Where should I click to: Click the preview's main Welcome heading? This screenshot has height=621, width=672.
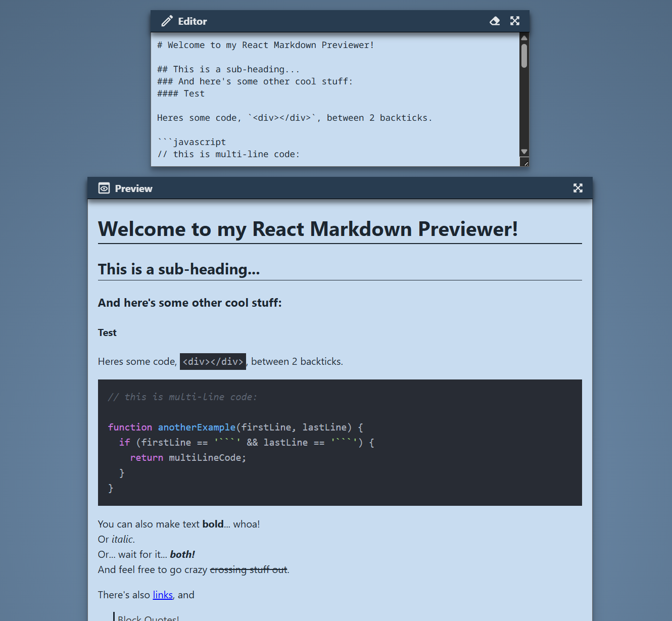coord(308,229)
